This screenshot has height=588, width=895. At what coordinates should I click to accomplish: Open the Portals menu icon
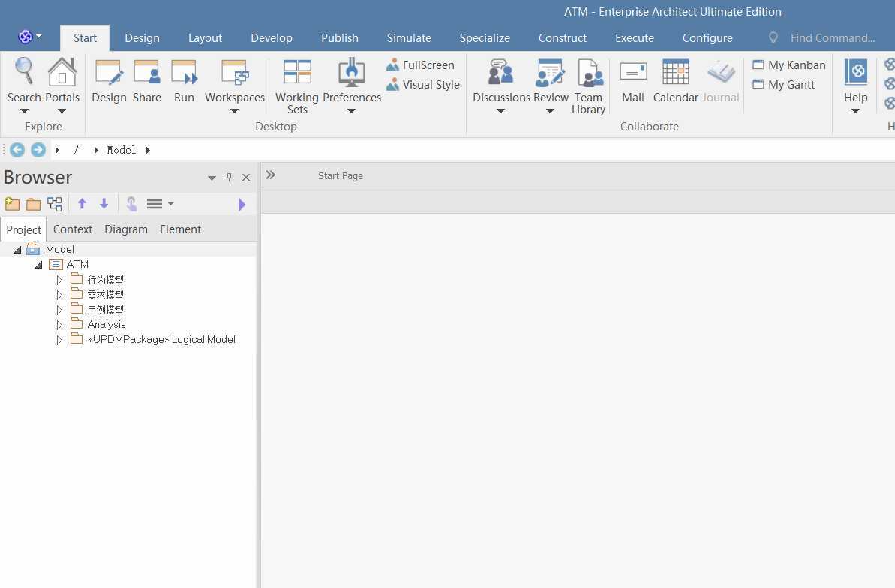(62, 73)
